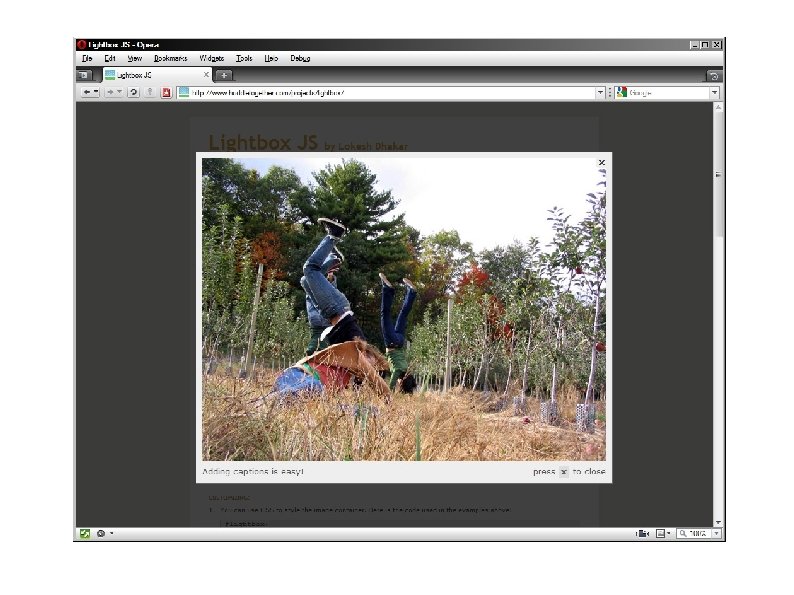
Task: Open the View menu
Action: tap(135, 58)
